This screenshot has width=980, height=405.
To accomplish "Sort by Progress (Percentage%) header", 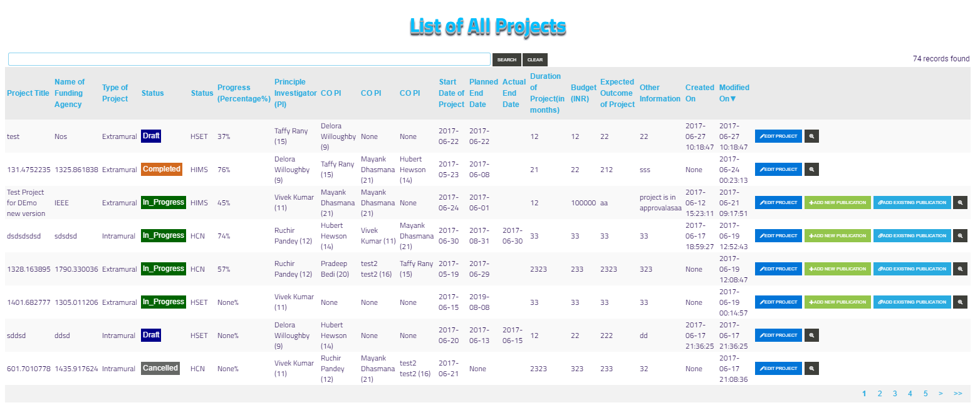I will pyautogui.click(x=244, y=93).
